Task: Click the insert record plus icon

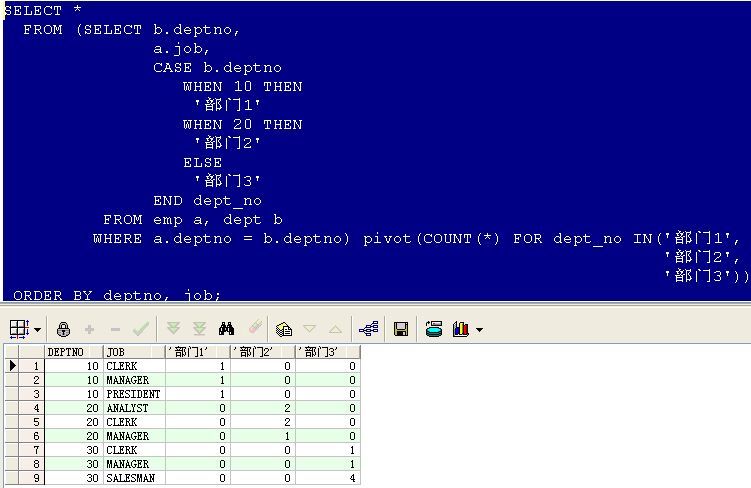Action: coord(89,329)
